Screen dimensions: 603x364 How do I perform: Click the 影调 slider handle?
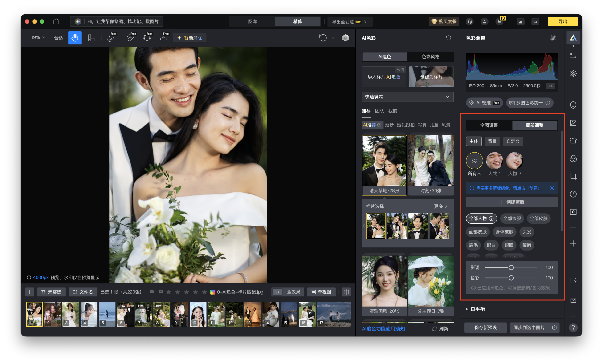point(511,268)
